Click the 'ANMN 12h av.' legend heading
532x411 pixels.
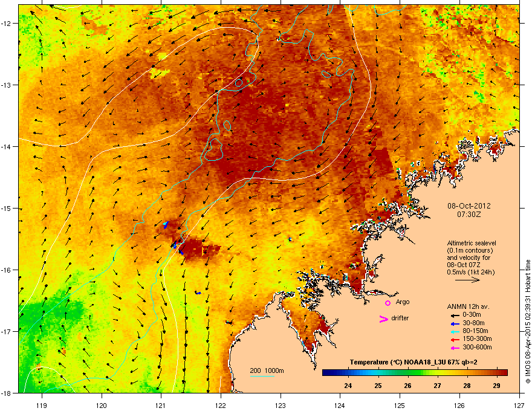coord(468,306)
